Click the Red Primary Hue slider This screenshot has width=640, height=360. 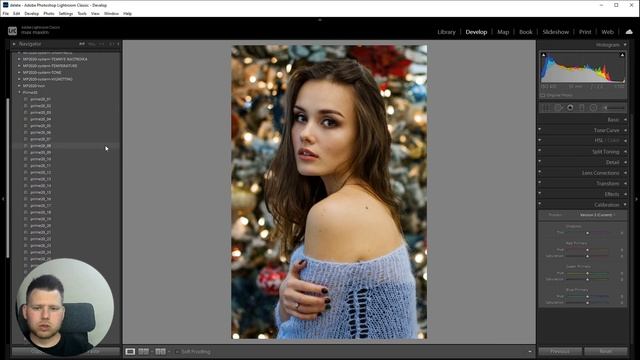588,250
